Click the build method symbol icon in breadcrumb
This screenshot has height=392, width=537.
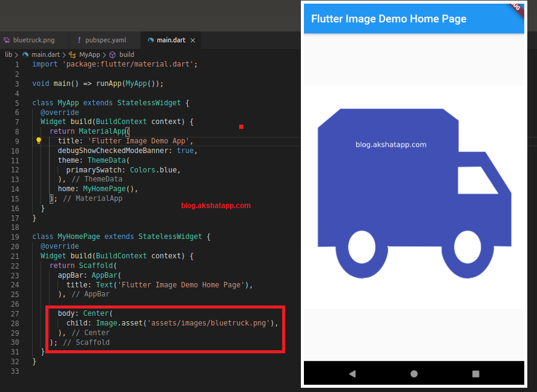coord(113,54)
